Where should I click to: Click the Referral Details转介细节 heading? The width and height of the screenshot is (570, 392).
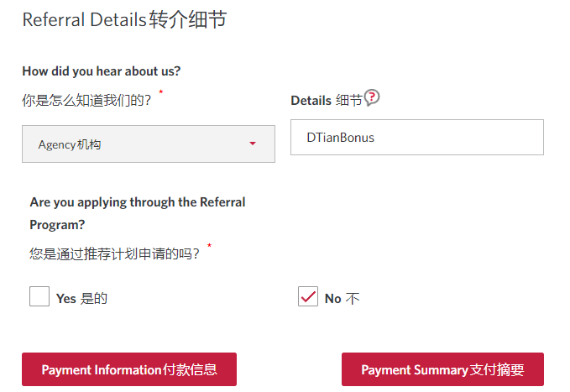(125, 19)
